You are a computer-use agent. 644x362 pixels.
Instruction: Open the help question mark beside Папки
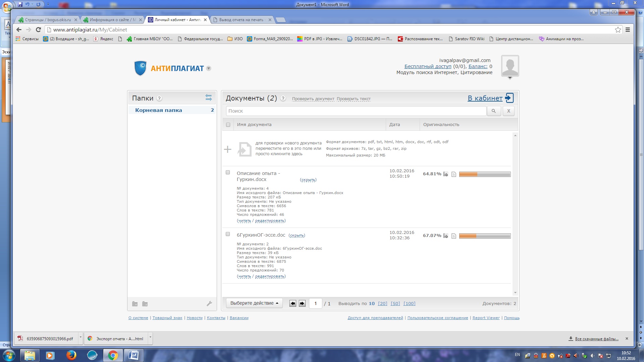pyautogui.click(x=160, y=98)
